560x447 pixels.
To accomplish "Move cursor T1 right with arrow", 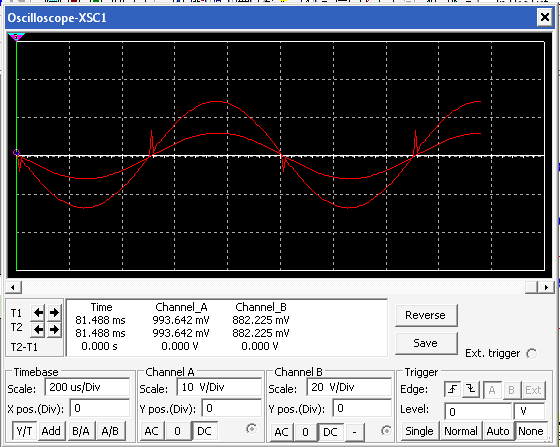I will point(54,313).
